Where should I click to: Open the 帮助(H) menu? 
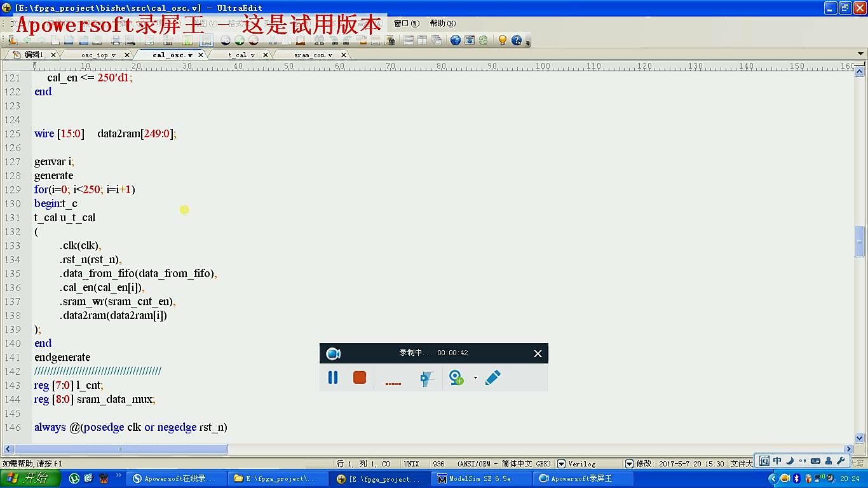442,24
